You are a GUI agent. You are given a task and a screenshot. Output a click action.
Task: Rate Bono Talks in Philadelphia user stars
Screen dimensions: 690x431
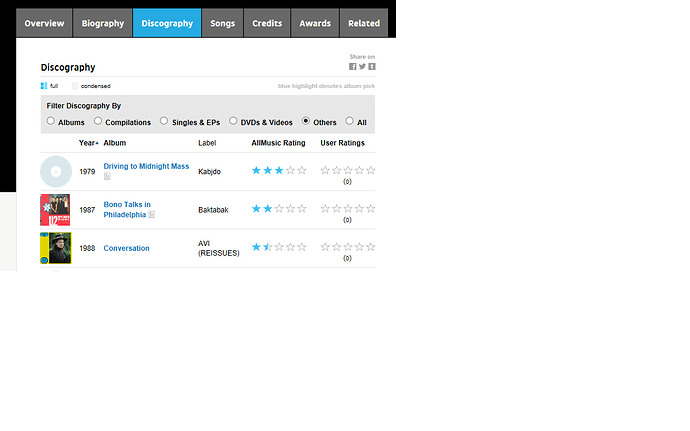[348, 209]
